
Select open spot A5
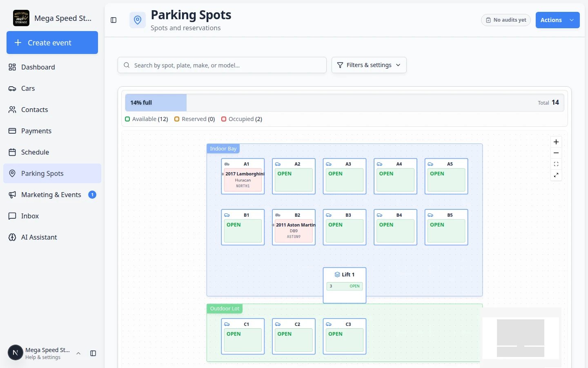pyautogui.click(x=446, y=176)
